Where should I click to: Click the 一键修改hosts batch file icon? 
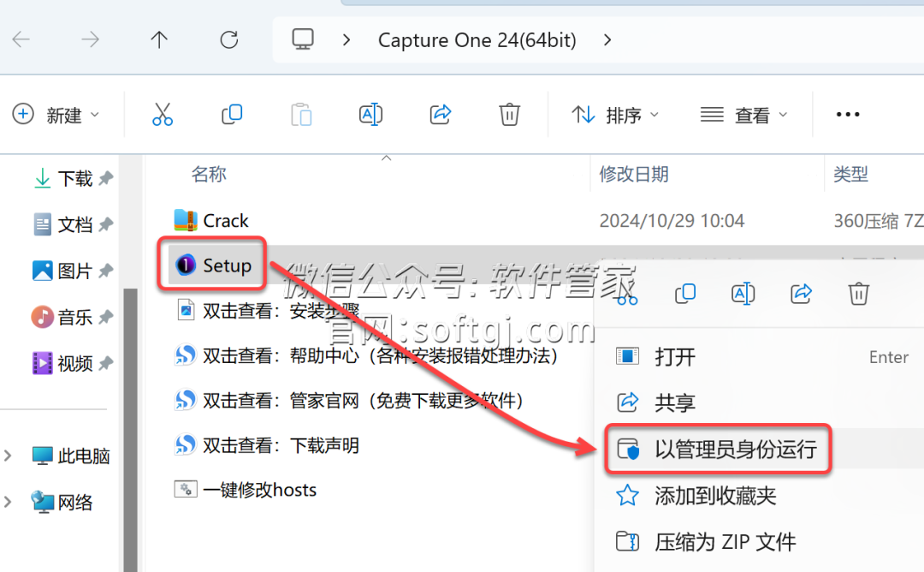pyautogui.click(x=185, y=490)
